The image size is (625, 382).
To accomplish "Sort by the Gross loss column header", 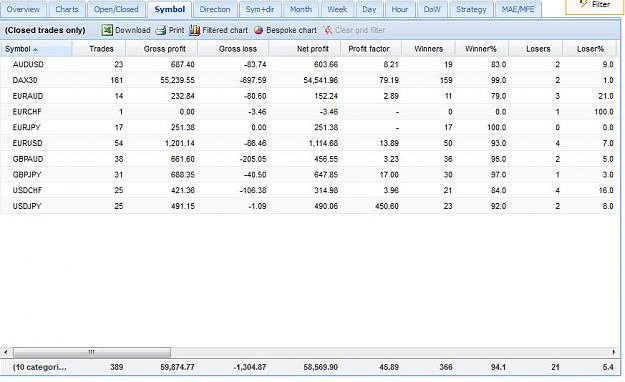I will (233, 49).
